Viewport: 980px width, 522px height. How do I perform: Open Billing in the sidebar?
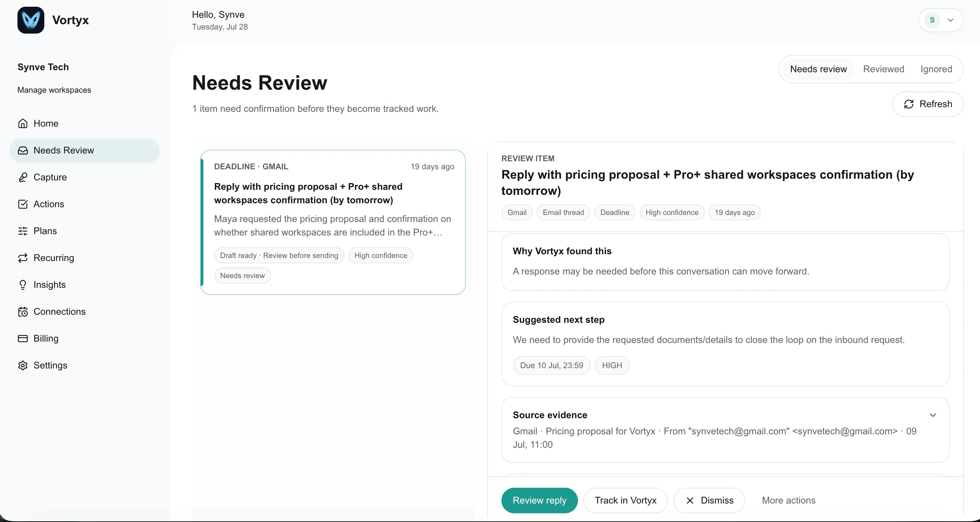[x=85, y=339]
